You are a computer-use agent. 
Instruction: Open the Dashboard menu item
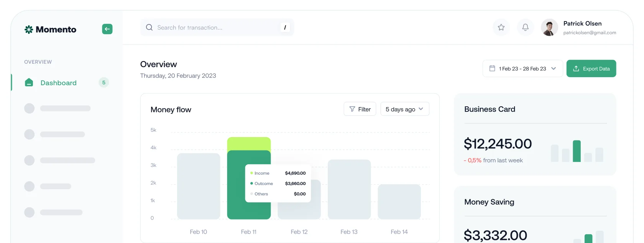coord(59,83)
